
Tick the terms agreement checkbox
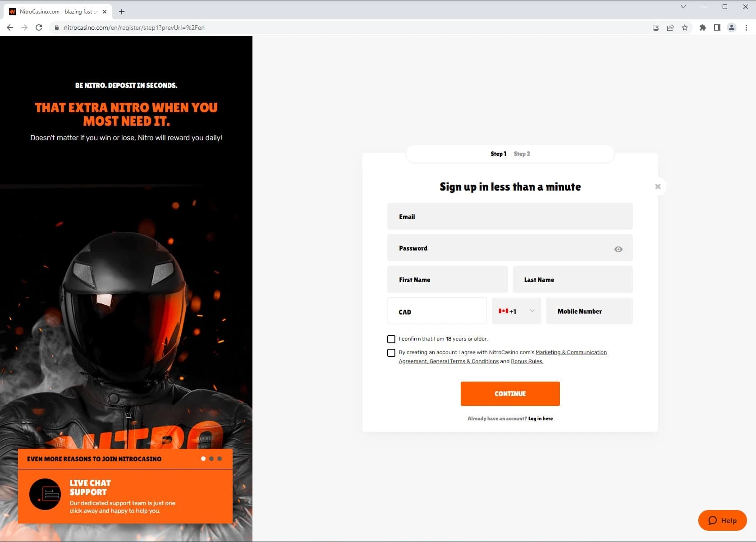coord(391,353)
